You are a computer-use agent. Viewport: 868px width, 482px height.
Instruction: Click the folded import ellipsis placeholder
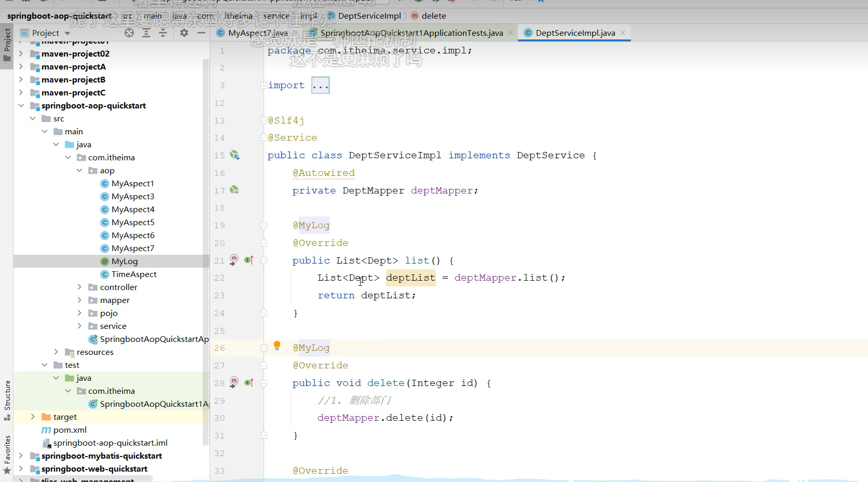(321, 85)
